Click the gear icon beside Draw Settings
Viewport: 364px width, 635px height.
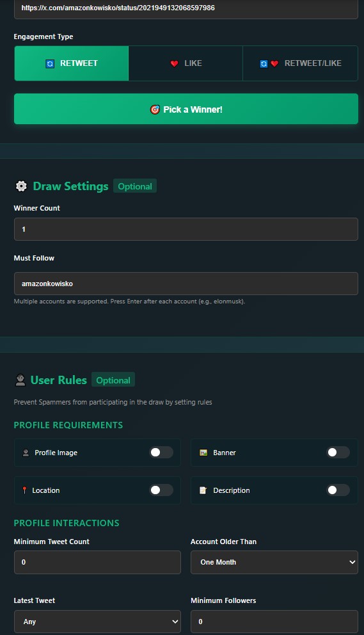point(21,186)
